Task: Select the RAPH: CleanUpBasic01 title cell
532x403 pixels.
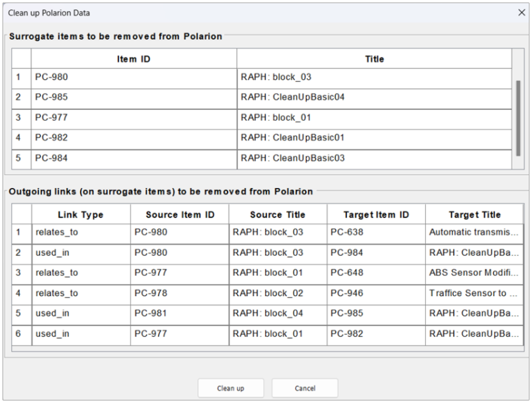Action: (x=374, y=137)
